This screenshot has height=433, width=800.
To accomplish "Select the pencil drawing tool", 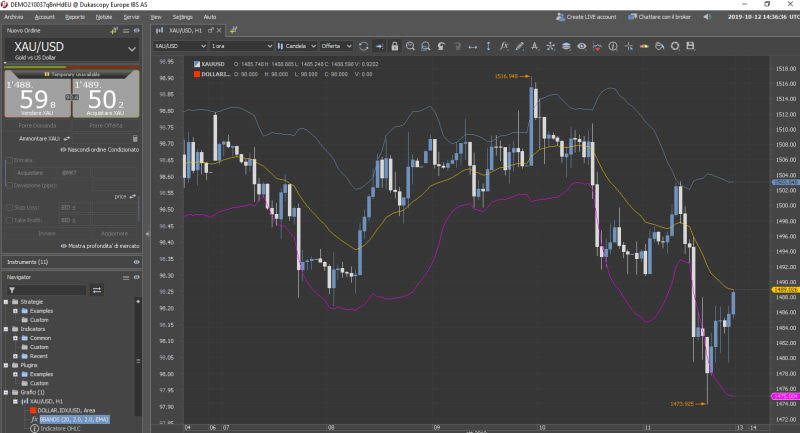I will pos(519,46).
